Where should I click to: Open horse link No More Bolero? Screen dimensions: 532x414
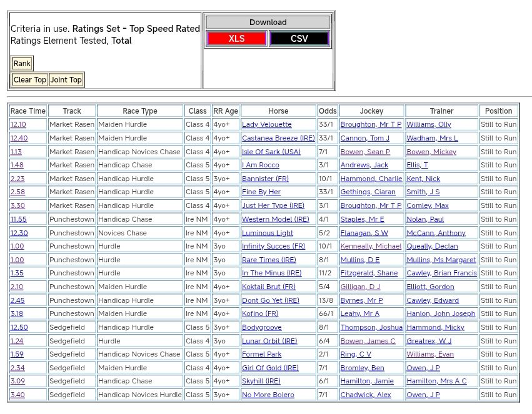(268, 395)
